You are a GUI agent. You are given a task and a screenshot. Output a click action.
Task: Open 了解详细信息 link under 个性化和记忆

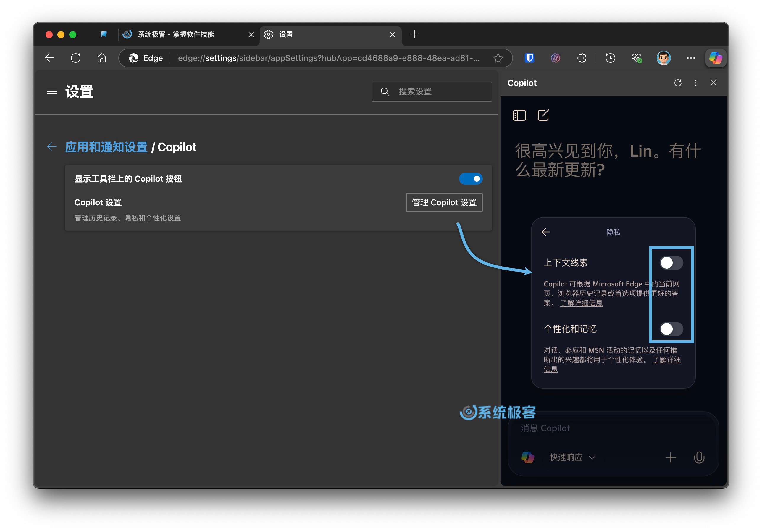pos(612,365)
